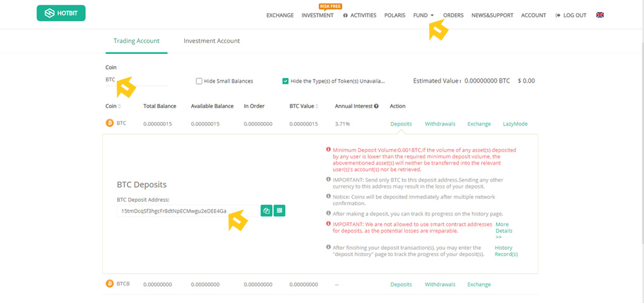Click the 3.71% annual interest value
The image size is (644, 303).
pos(342,124)
